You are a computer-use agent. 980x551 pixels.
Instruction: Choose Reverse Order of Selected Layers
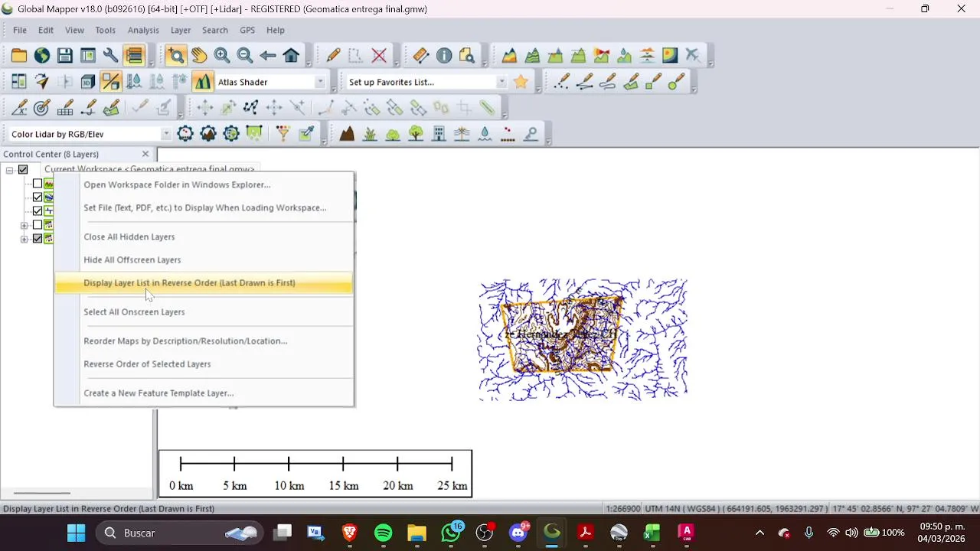coord(203,364)
